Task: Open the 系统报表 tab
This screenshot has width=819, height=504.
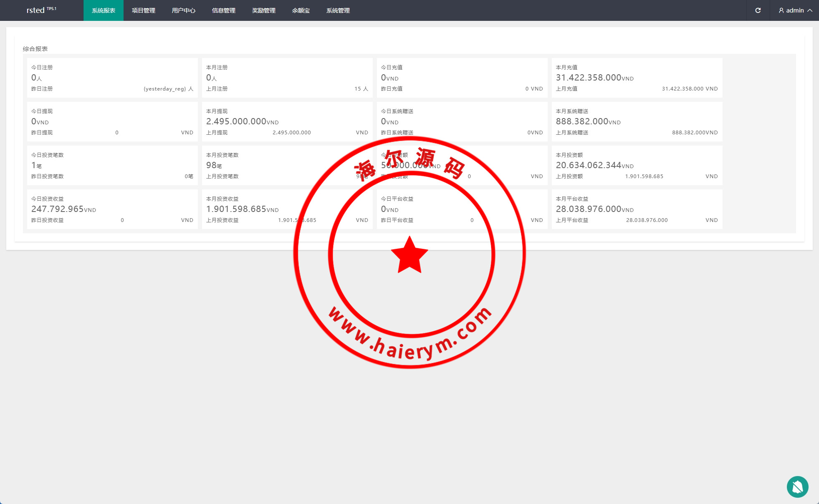Action: coord(104,10)
